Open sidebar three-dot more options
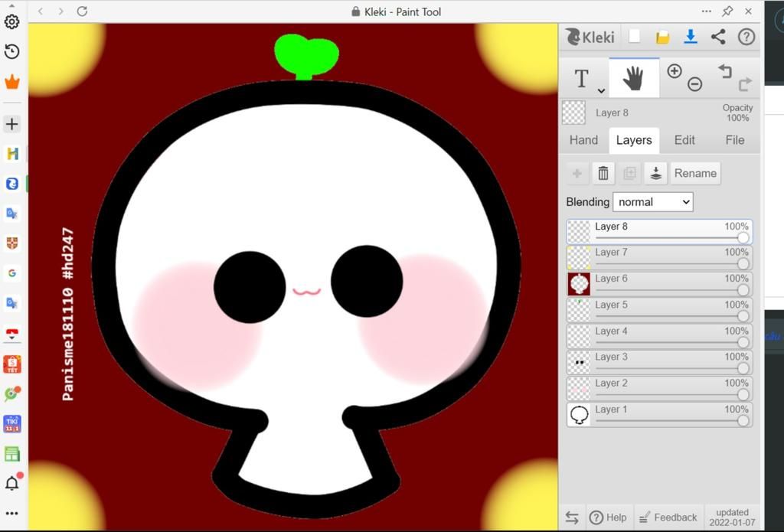This screenshot has width=784, height=532. [12, 514]
